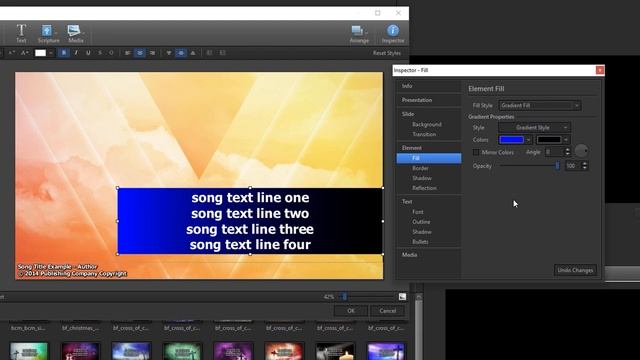
Task: Click first list formatting icon in format bar
Action: 209,53
